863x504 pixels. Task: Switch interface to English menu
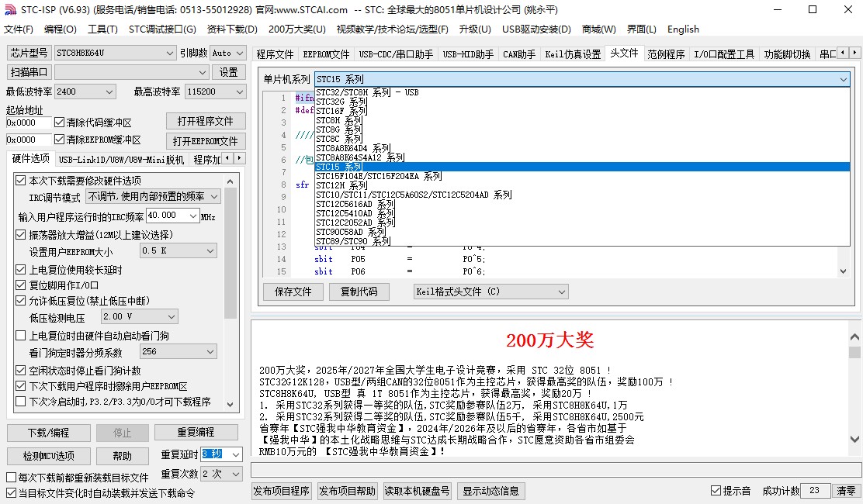point(683,29)
